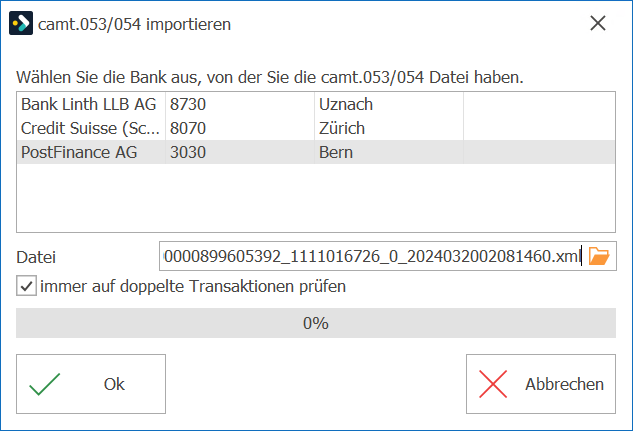Screen dimensions: 633x431
Task: Click the 8730 cell
Action: pyautogui.click(x=240, y=104)
